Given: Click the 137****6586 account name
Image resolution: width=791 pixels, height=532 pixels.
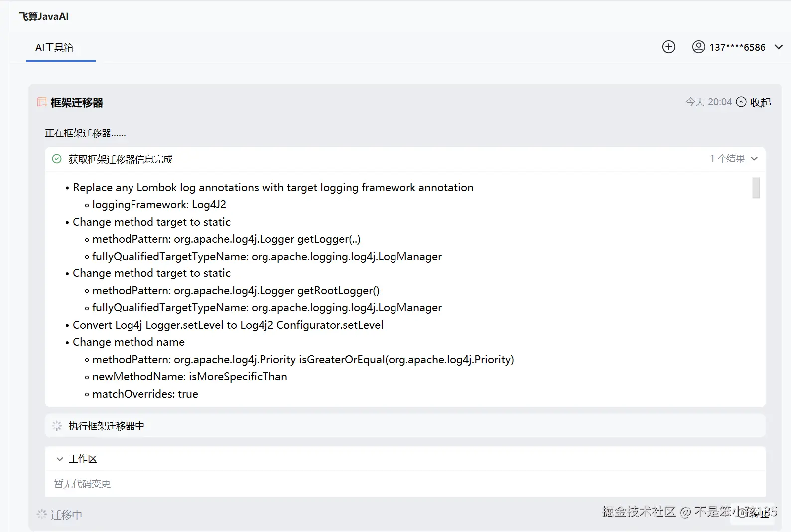Looking at the screenshot, I should tap(737, 47).
